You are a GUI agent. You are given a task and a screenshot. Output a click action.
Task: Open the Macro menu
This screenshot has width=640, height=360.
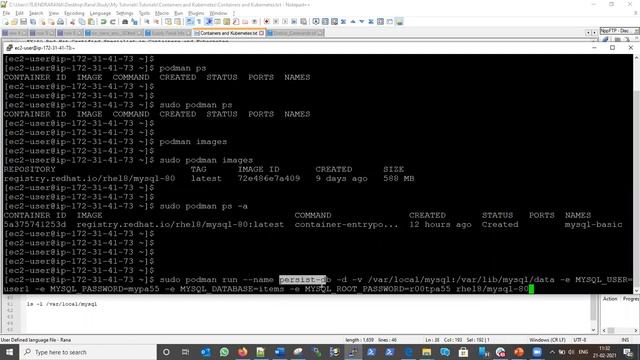tap(162, 13)
